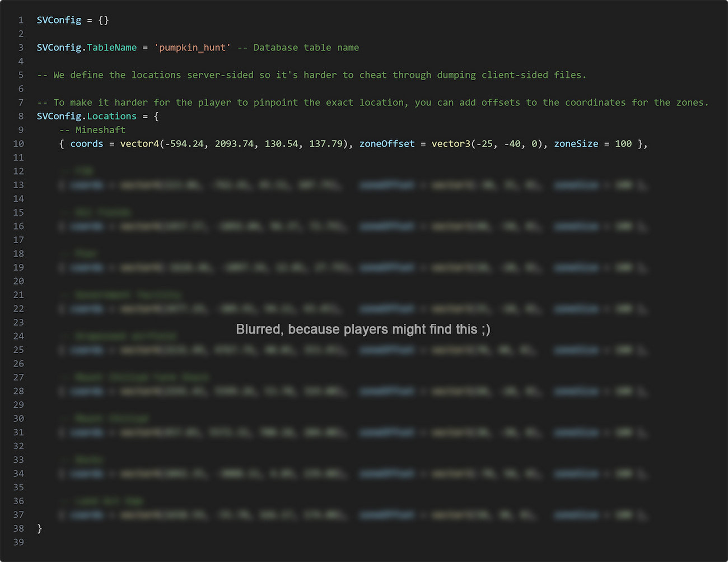Click the zoneSize key on line 10
728x562 pixels.
pos(576,144)
